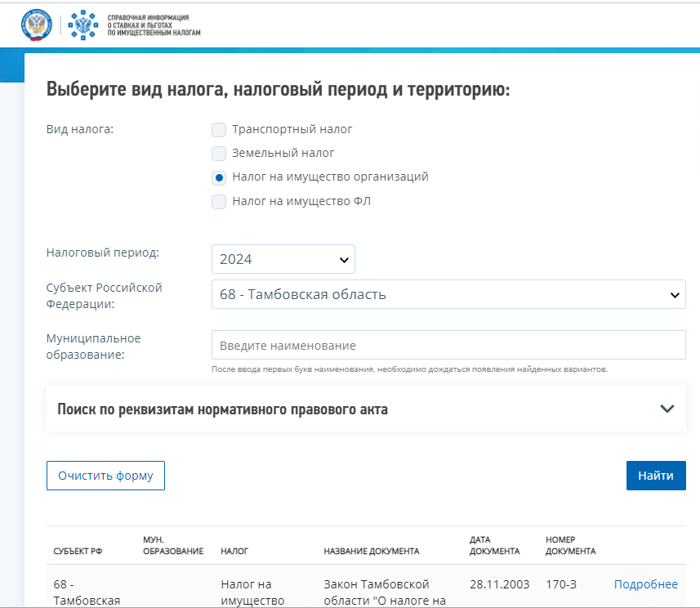The width and height of the screenshot is (700, 608).
Task: Click the municipality name input field
Action: click(x=448, y=345)
